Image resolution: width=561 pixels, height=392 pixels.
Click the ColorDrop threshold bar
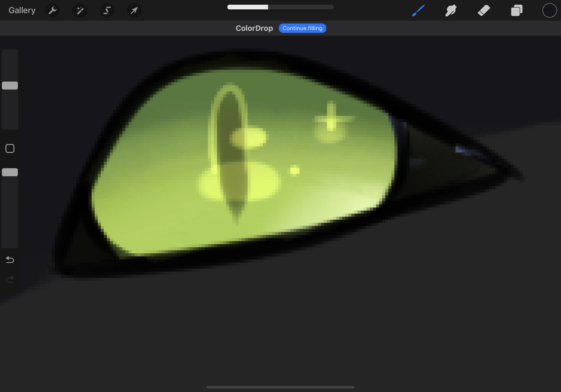pyautogui.click(x=280, y=7)
